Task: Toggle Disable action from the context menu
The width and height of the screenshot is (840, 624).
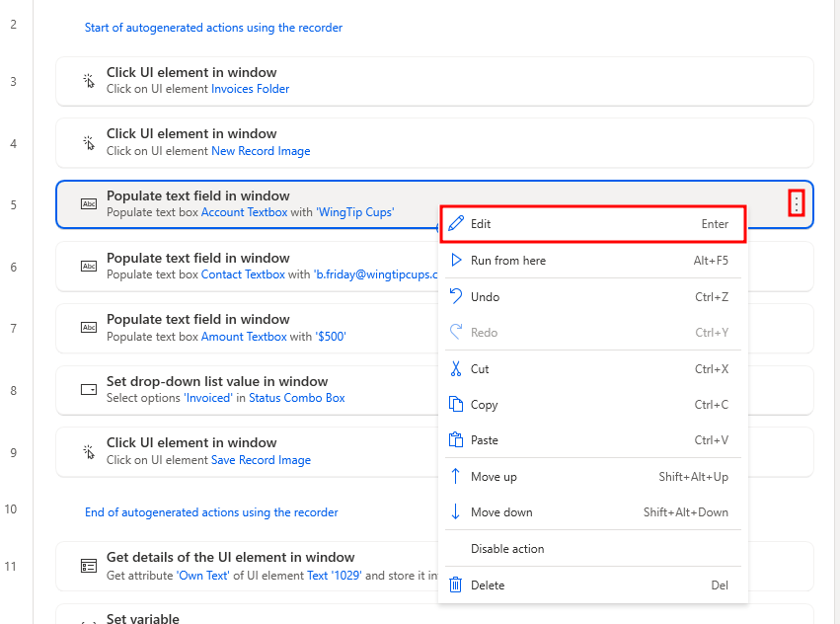Action: coord(505,548)
